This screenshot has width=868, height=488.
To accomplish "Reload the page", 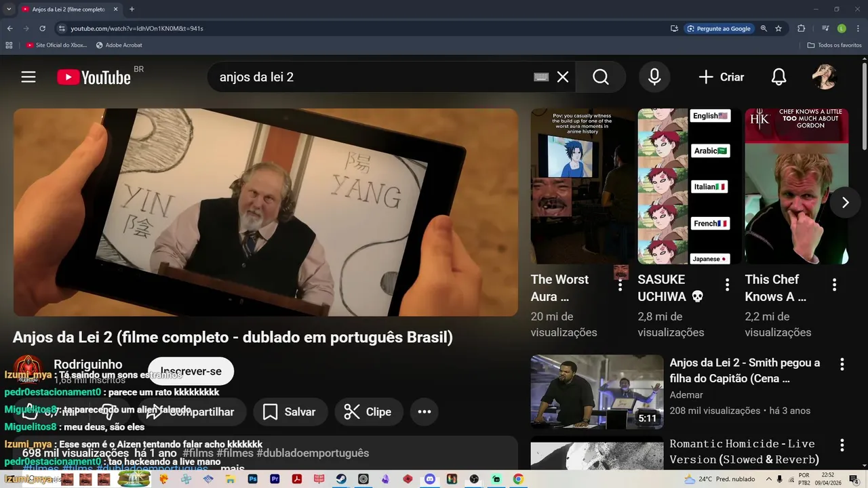I will point(42,28).
